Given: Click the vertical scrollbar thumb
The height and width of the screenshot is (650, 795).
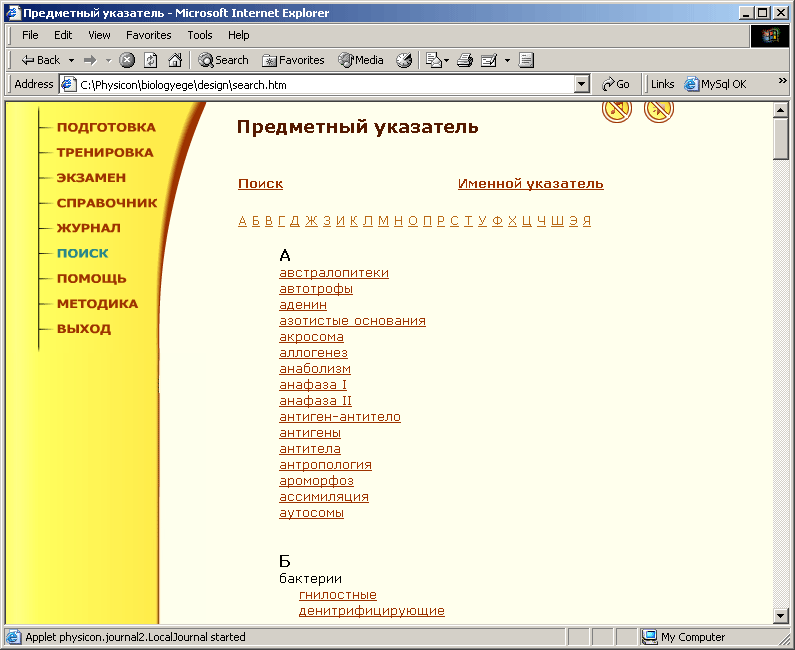Looking at the screenshot, I should click(x=781, y=139).
